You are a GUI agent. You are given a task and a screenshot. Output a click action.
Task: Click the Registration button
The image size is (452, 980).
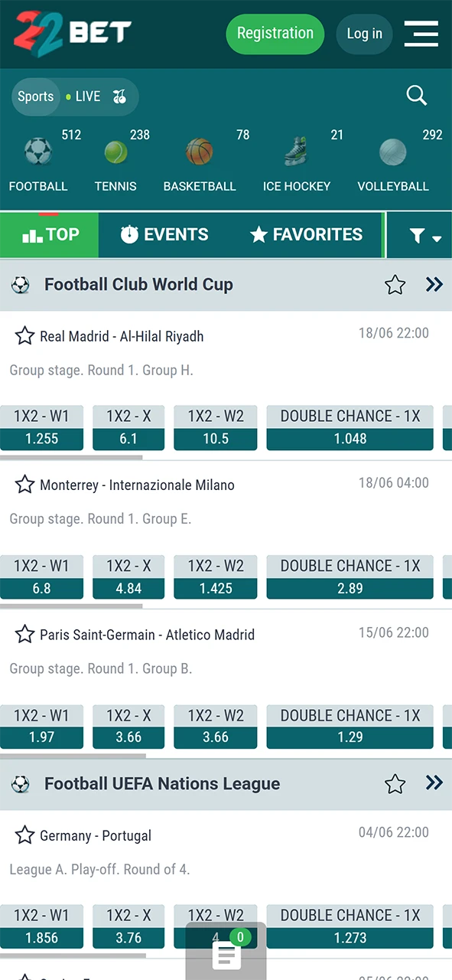(x=275, y=34)
